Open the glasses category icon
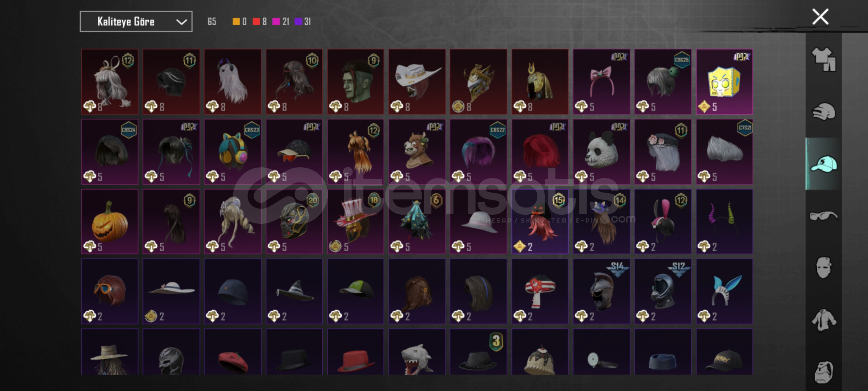This screenshot has width=868, height=391. (x=824, y=216)
